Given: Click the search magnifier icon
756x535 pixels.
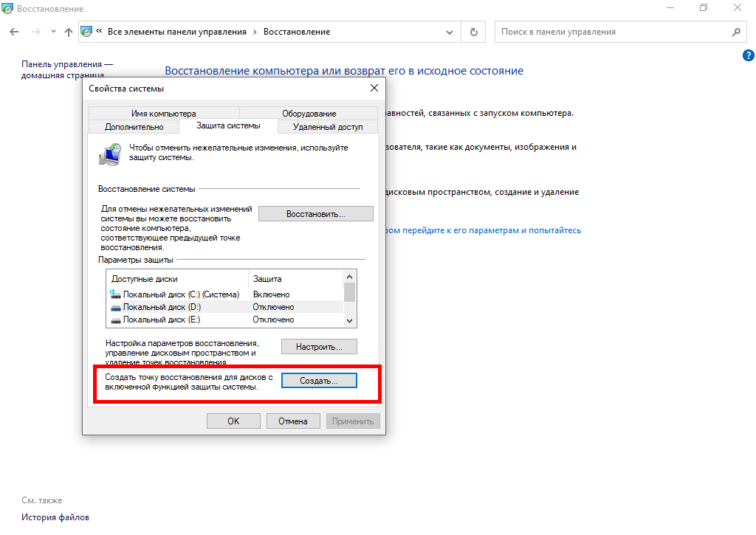Looking at the screenshot, I should [735, 32].
